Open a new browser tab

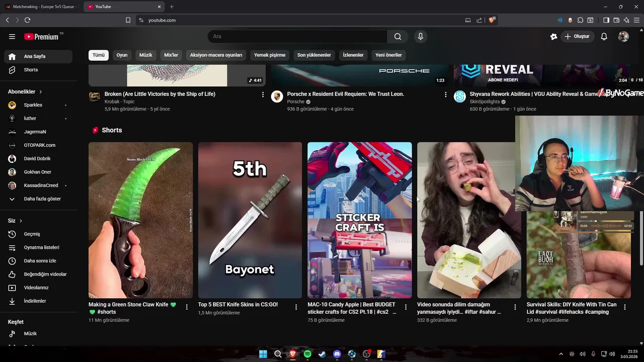(x=172, y=7)
